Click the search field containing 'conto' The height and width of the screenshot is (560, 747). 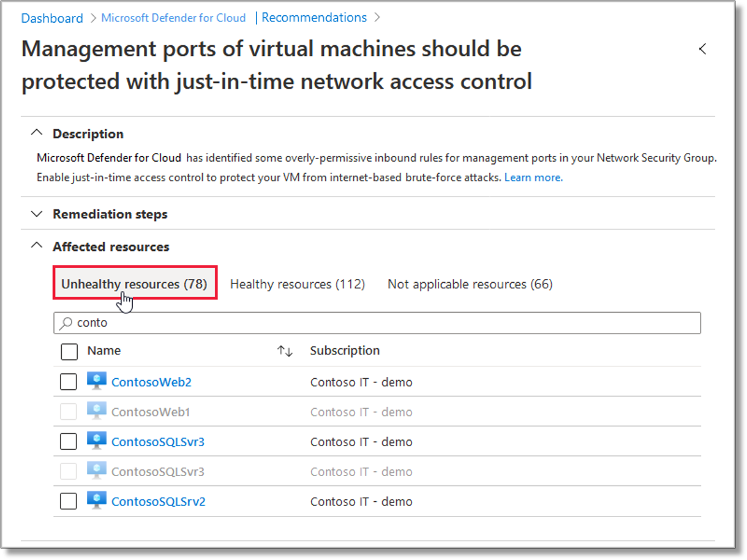pos(377,323)
